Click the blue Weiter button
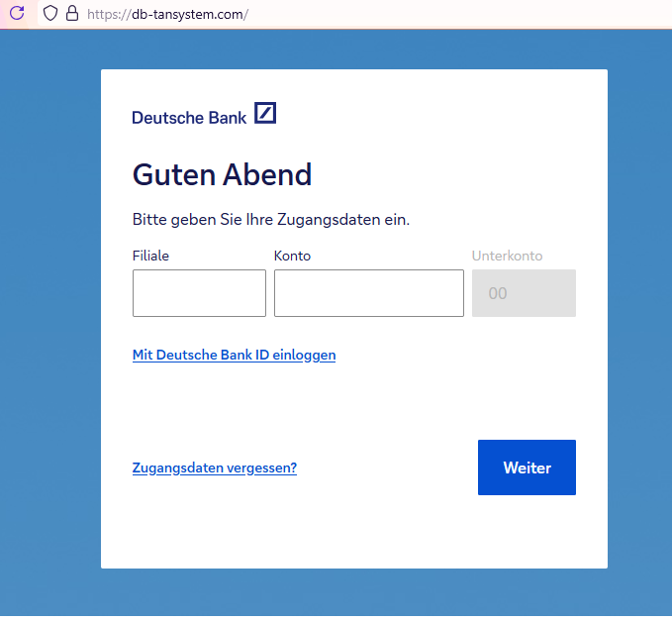The image size is (672, 622). point(527,467)
